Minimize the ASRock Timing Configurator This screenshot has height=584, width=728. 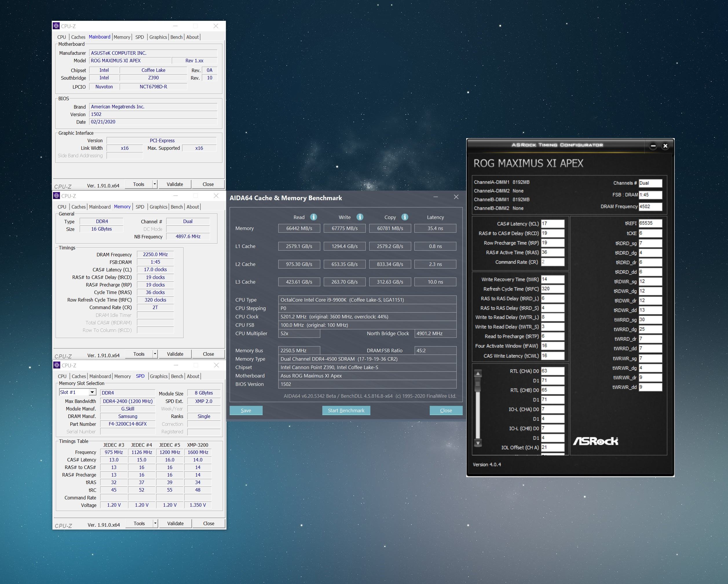653,146
